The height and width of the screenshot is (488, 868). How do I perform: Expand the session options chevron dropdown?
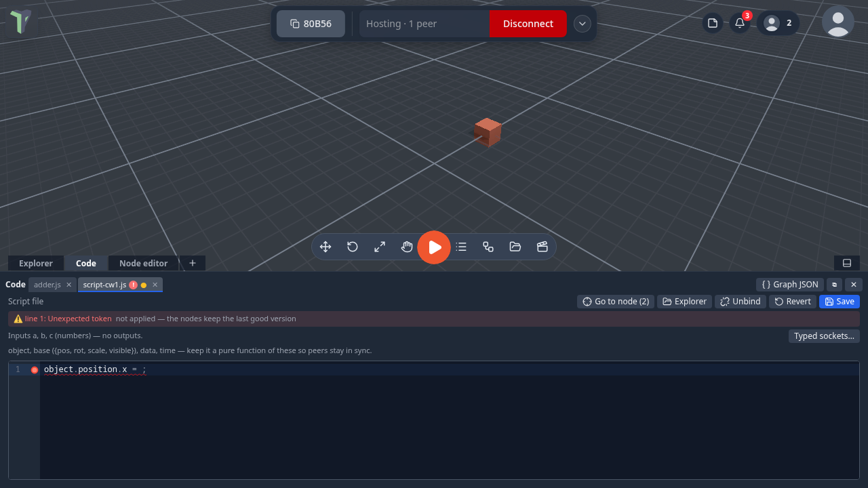point(582,24)
